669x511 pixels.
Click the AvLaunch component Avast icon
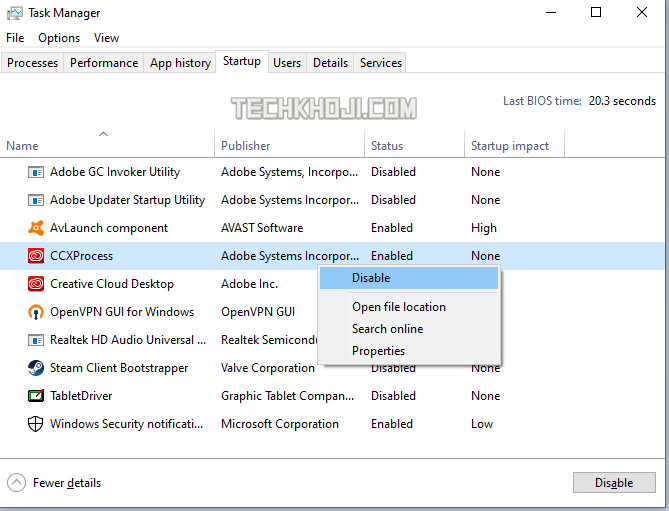pyautogui.click(x=36, y=228)
